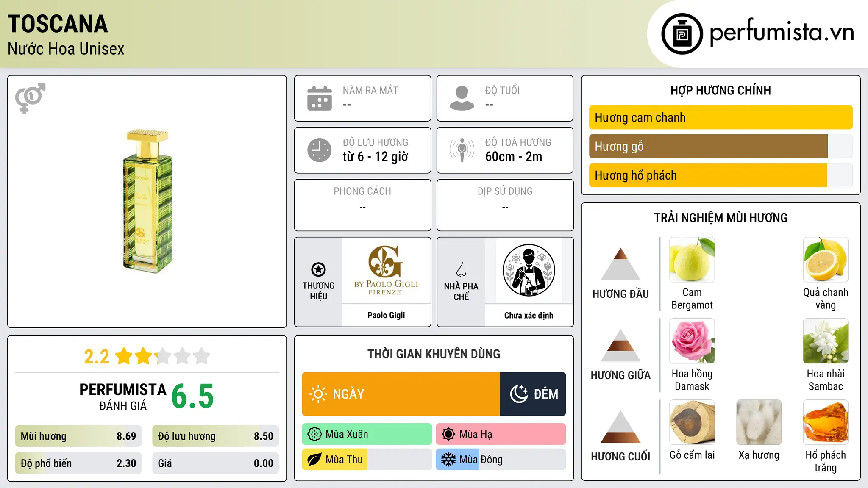868x488 pixels.
Task: Click the Hương cuối pyramid icon
Action: pos(621,427)
